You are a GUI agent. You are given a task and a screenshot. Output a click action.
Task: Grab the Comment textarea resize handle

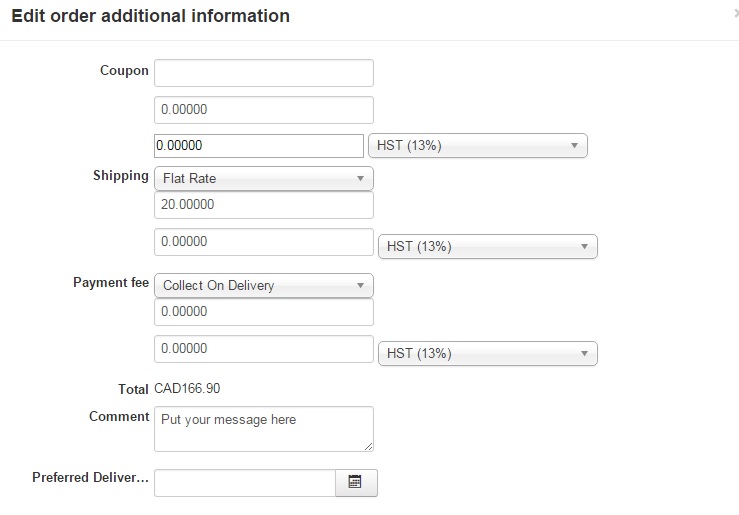click(x=369, y=446)
